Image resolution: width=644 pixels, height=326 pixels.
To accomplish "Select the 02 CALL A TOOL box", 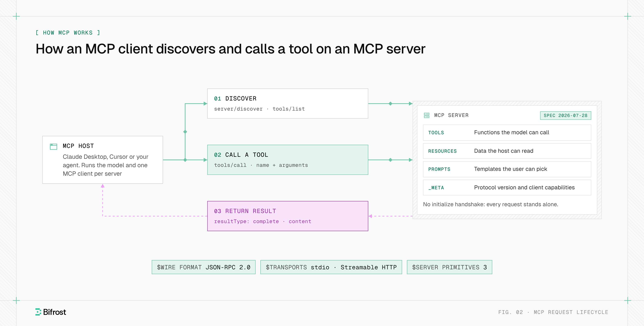I will [288, 160].
